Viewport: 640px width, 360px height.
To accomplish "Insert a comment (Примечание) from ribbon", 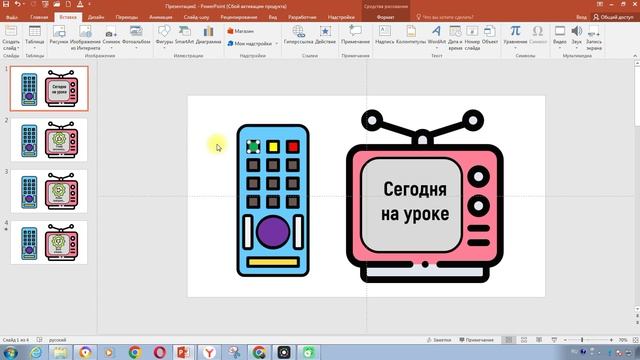I will (355, 35).
